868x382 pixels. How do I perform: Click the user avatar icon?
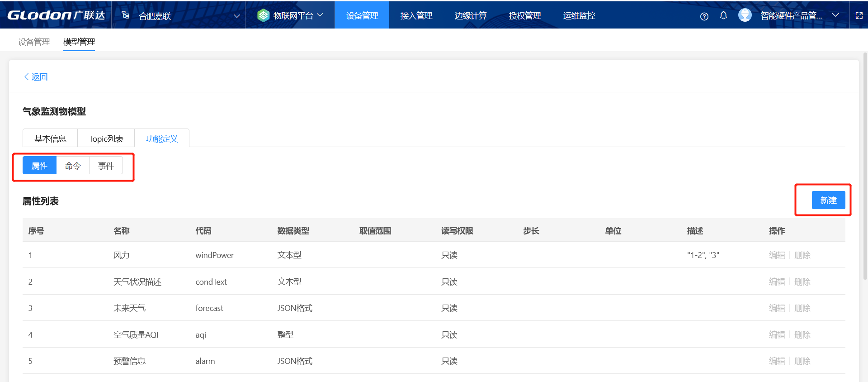pos(745,15)
